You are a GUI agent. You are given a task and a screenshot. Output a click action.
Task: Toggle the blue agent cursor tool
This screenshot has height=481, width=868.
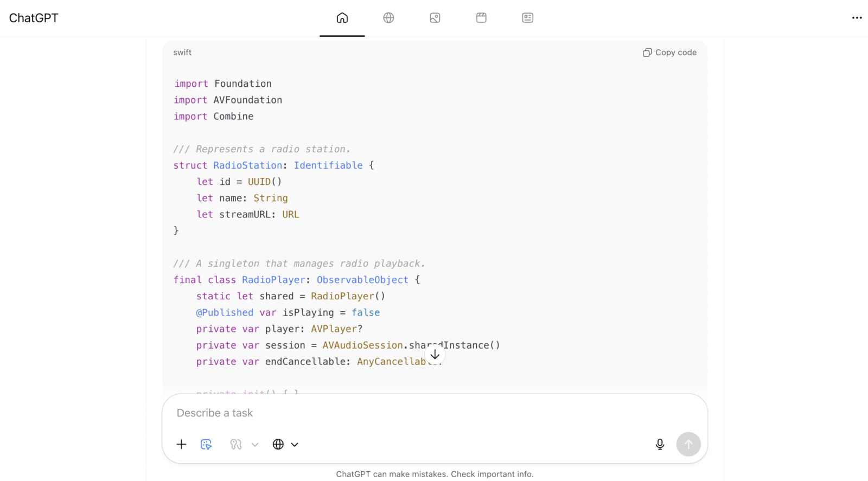pos(206,444)
